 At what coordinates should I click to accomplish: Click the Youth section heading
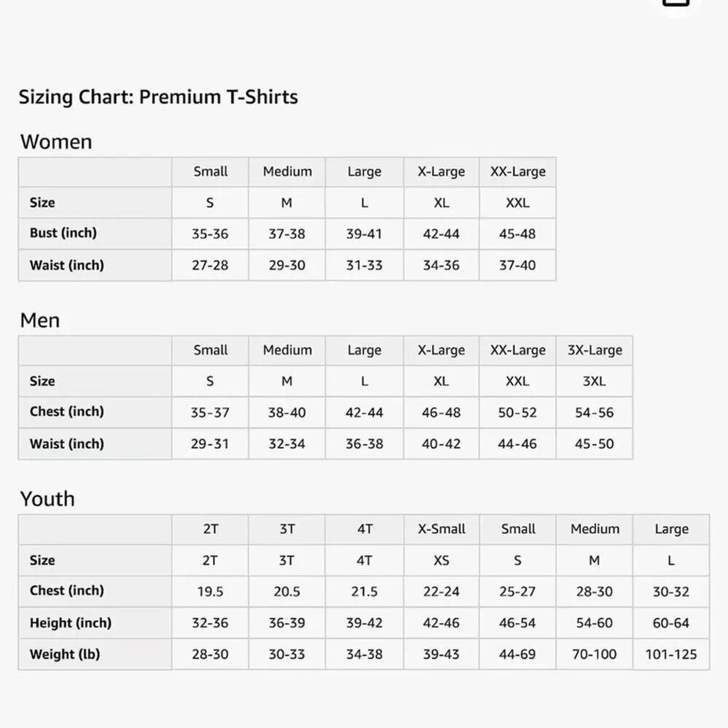pos(47,499)
